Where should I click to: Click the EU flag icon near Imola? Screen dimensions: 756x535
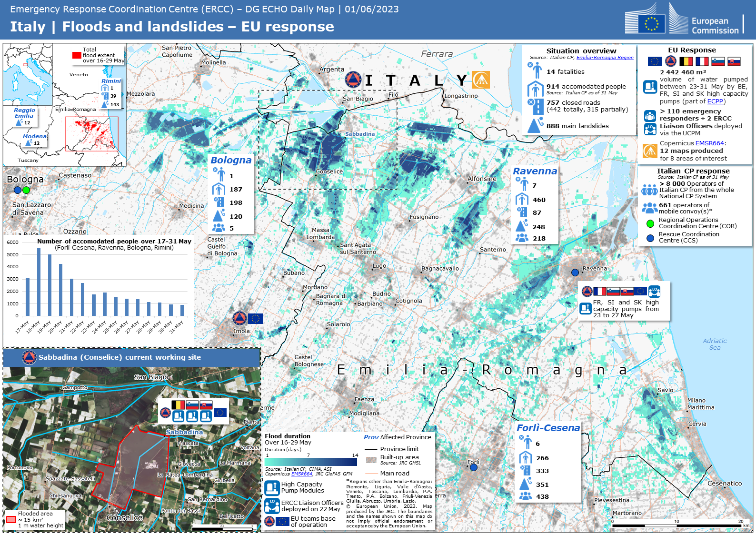[256, 319]
